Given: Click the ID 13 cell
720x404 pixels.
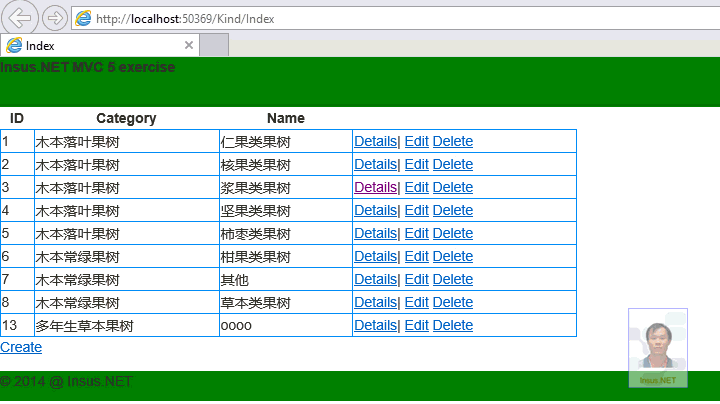Looking at the screenshot, I should coord(17,325).
